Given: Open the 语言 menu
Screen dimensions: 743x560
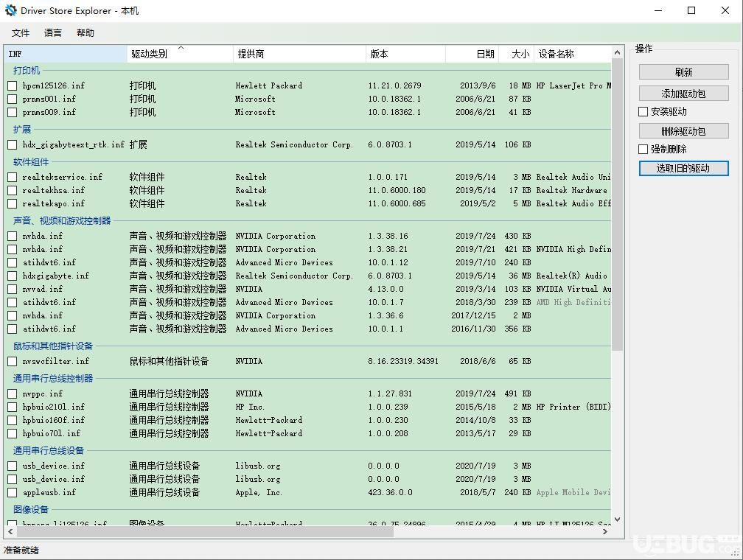Looking at the screenshot, I should click(x=52, y=32).
